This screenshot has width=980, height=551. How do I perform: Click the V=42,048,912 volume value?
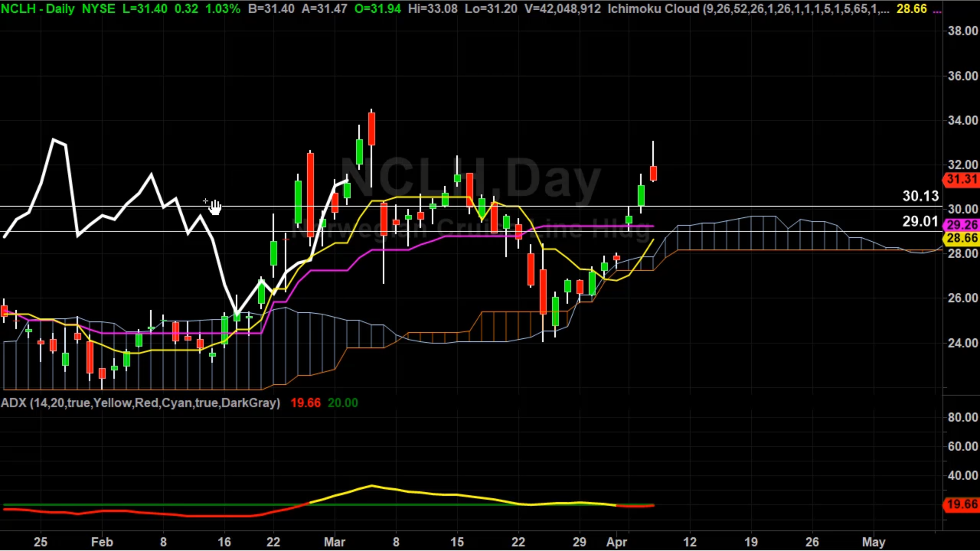point(562,9)
